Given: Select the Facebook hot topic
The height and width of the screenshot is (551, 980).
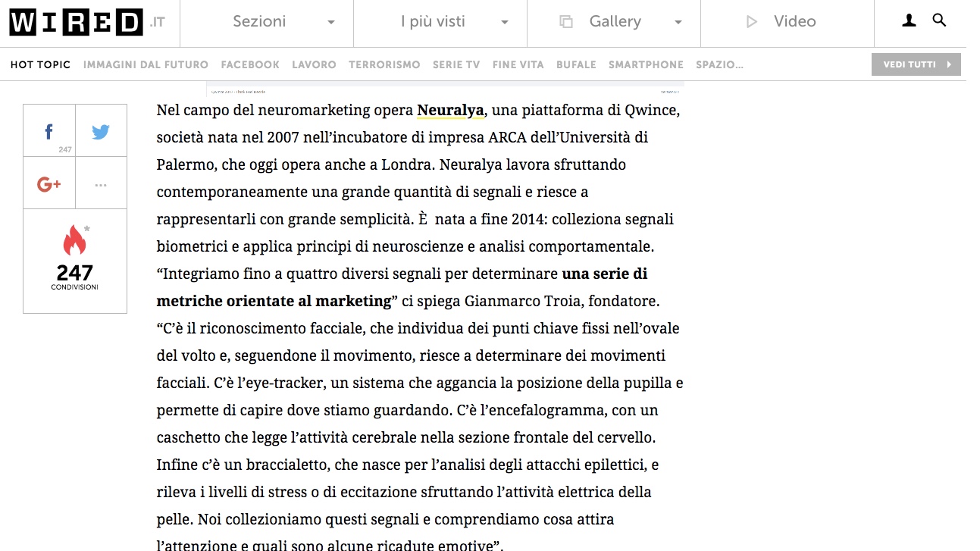Looking at the screenshot, I should (x=250, y=65).
